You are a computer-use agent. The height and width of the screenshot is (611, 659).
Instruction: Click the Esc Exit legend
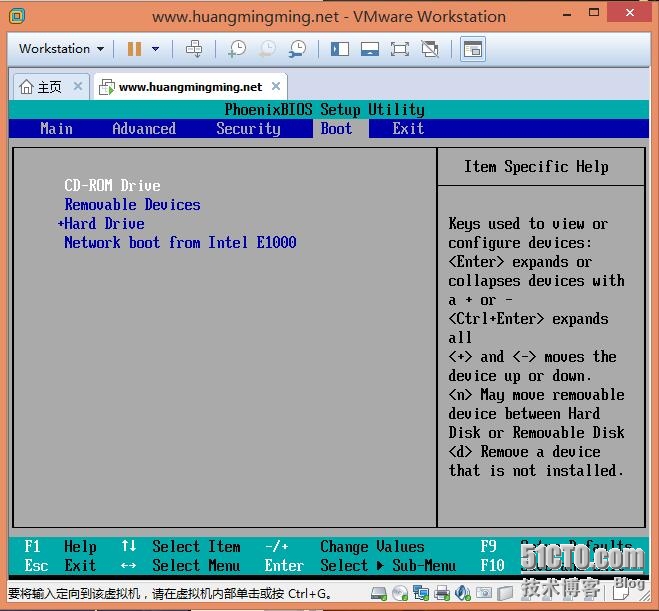tap(60, 565)
